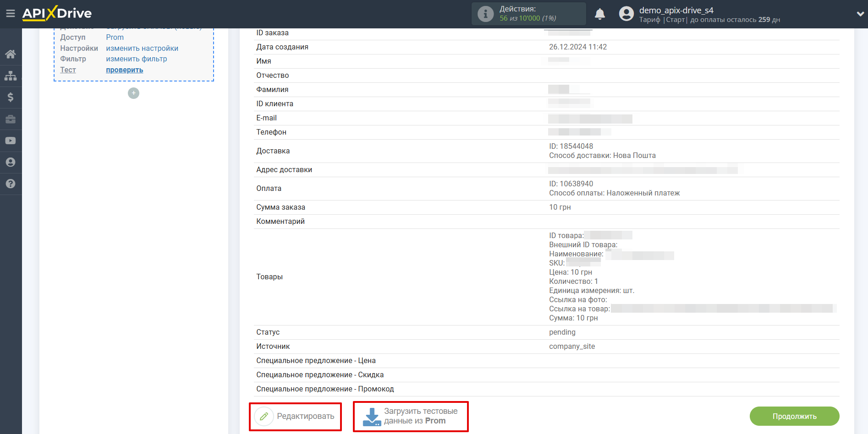The height and width of the screenshot is (434, 868).
Task: Click the 'Редактировать' button
Action: [295, 416]
